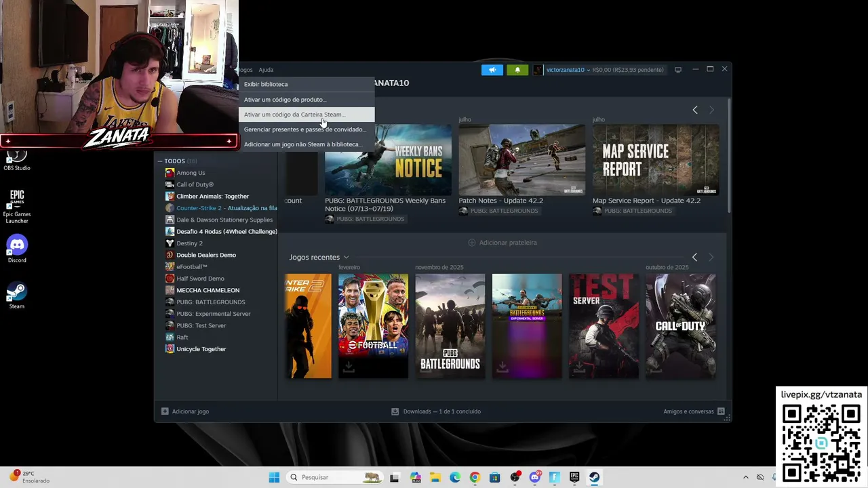Open Discord from the taskbar
Screen dimensions: 868x488
pos(535,477)
